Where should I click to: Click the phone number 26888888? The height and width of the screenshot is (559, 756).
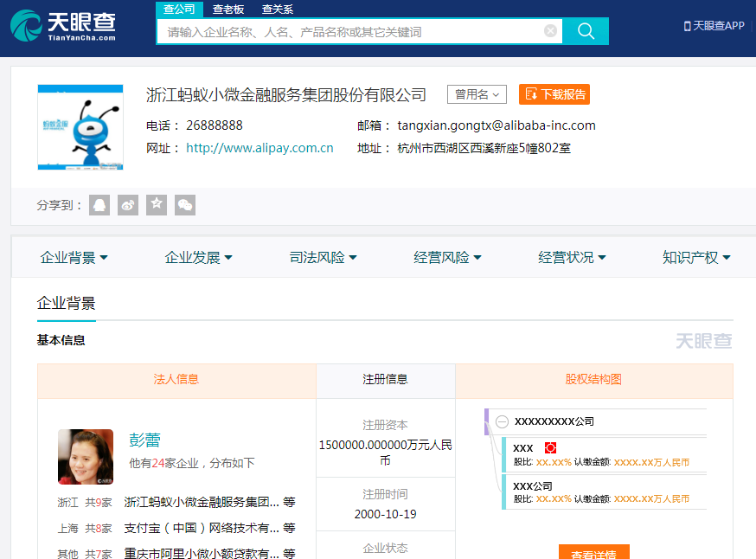click(215, 125)
